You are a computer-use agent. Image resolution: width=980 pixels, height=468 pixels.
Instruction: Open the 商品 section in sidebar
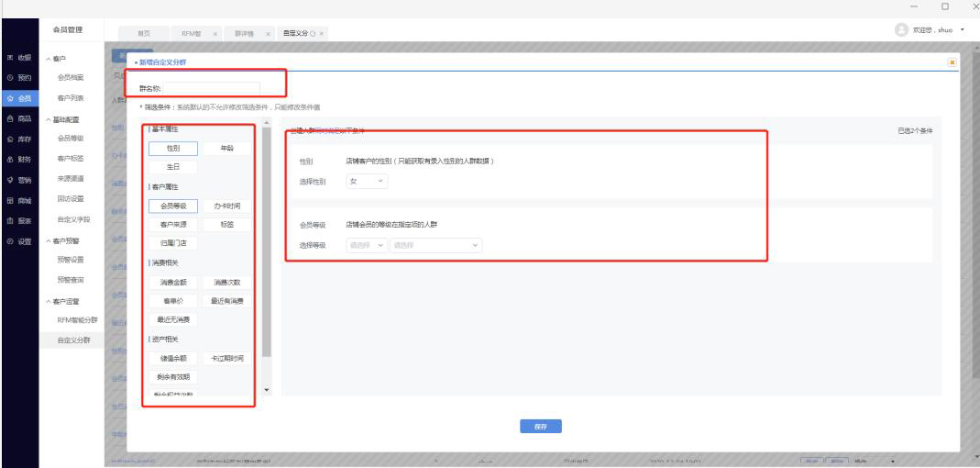[18, 118]
